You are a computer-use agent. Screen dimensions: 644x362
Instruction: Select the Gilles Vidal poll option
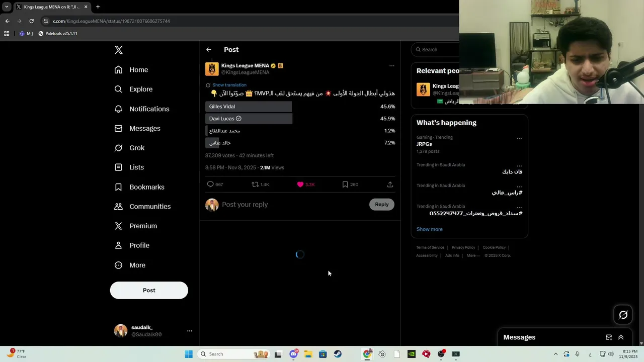coord(300,107)
